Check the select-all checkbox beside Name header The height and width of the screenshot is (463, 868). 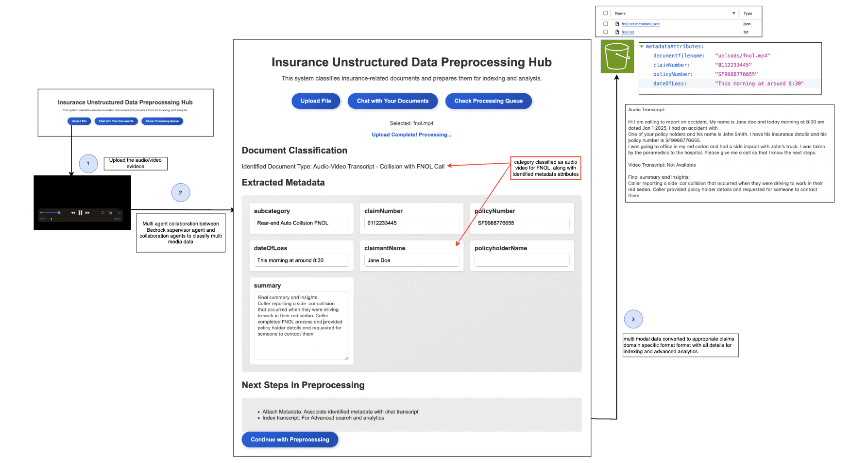point(606,13)
